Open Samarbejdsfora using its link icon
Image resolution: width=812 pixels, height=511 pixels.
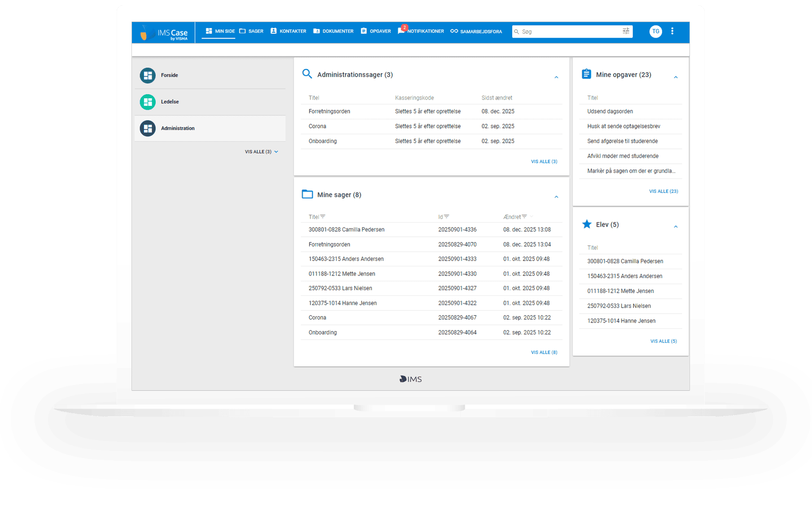click(454, 31)
